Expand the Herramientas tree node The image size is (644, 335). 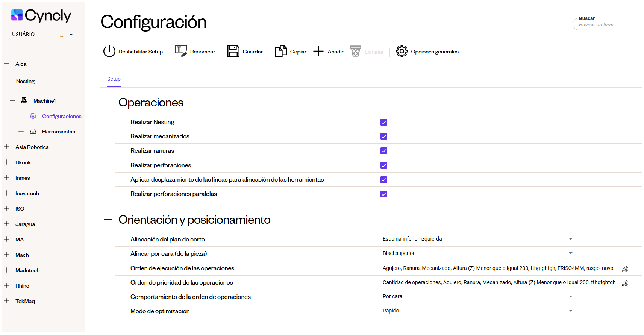(x=21, y=131)
